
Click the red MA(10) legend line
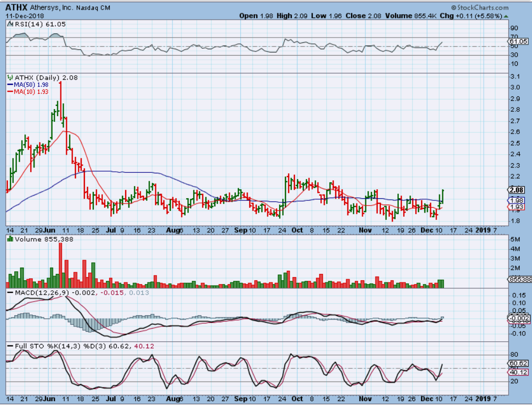[x=10, y=92]
